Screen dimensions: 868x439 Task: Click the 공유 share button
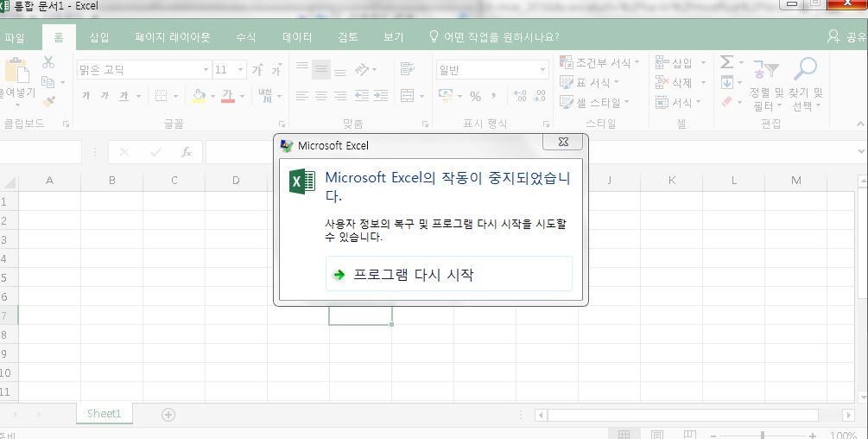(846, 37)
